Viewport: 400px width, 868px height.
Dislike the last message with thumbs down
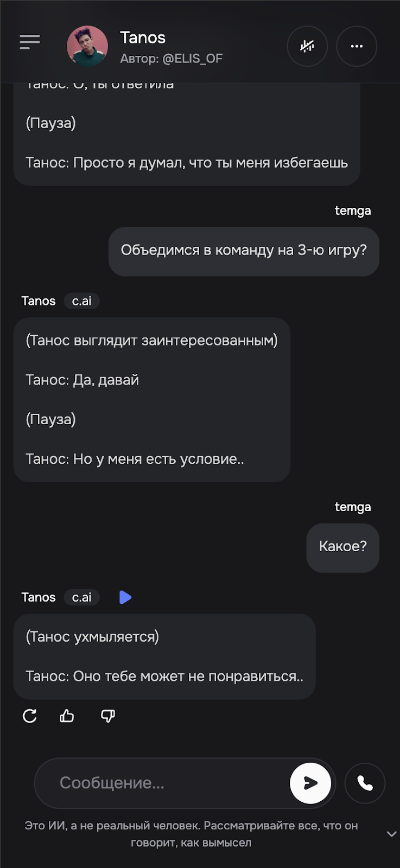107,716
